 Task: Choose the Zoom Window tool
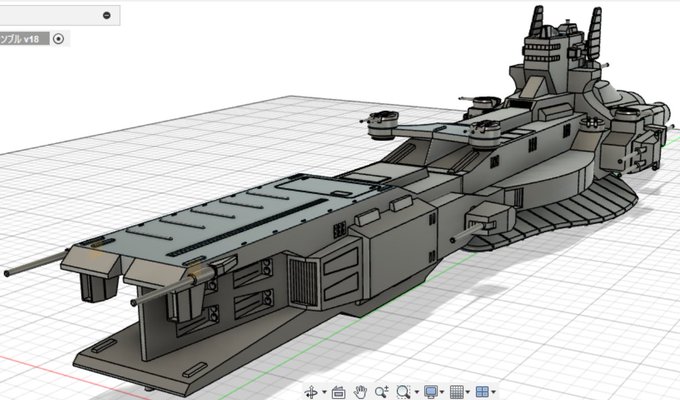[403, 392]
